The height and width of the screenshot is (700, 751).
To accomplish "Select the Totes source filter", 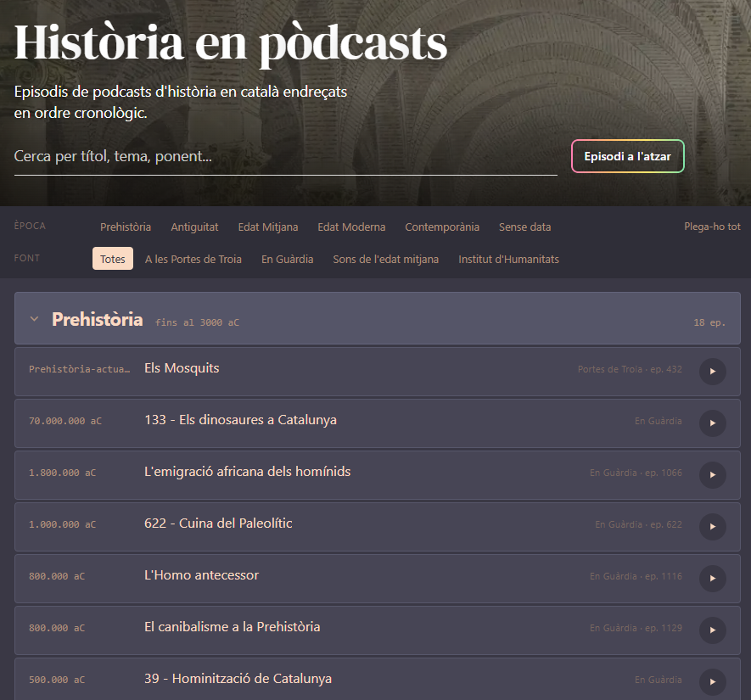I will pos(113,259).
